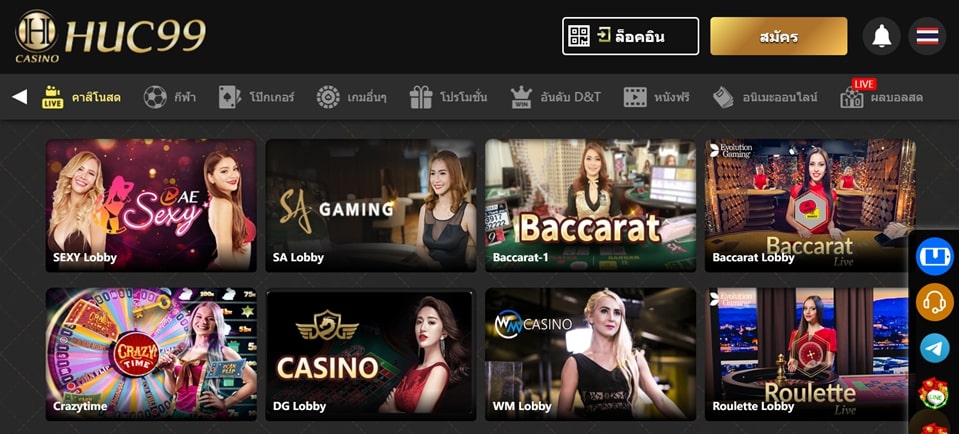Screen dimensions: 959x434
Task: Open the live football results menu
Action: tap(881, 97)
